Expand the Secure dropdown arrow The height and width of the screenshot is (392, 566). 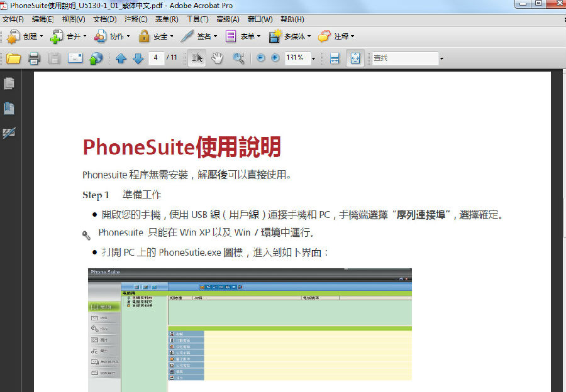[172, 36]
